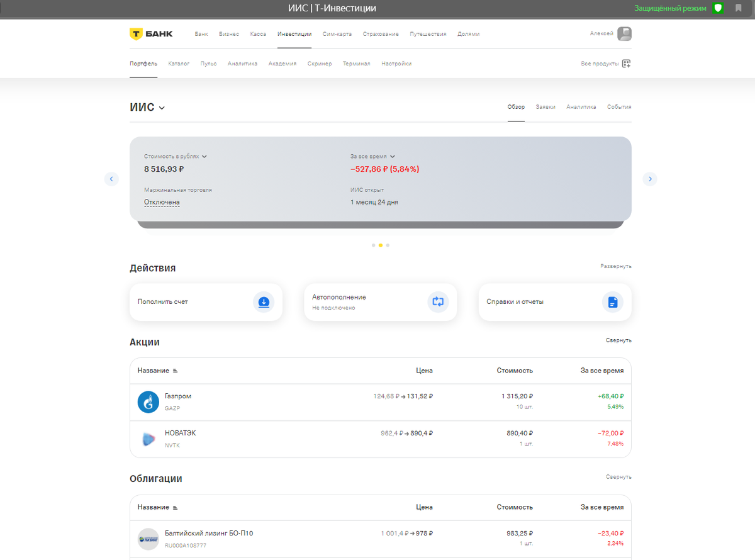The width and height of the screenshot is (755, 560).
Task: Click Gazprom profit +68,40 ₽
Action: [611, 396]
